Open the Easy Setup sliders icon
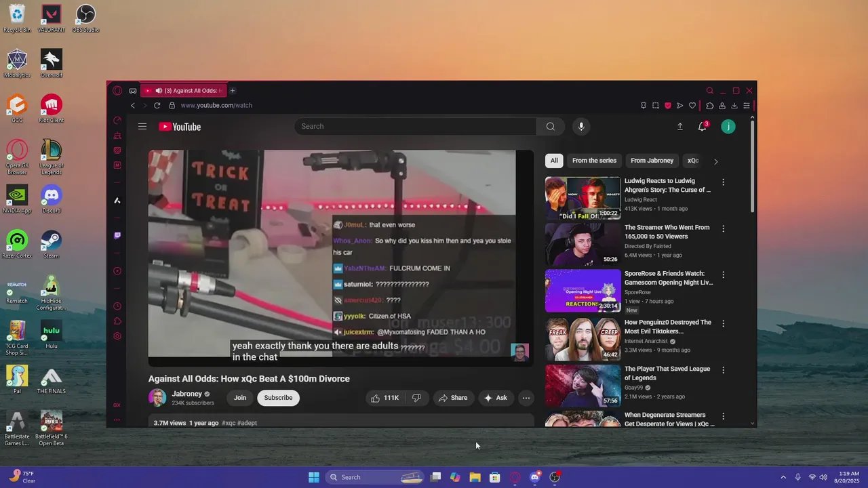 (746, 106)
